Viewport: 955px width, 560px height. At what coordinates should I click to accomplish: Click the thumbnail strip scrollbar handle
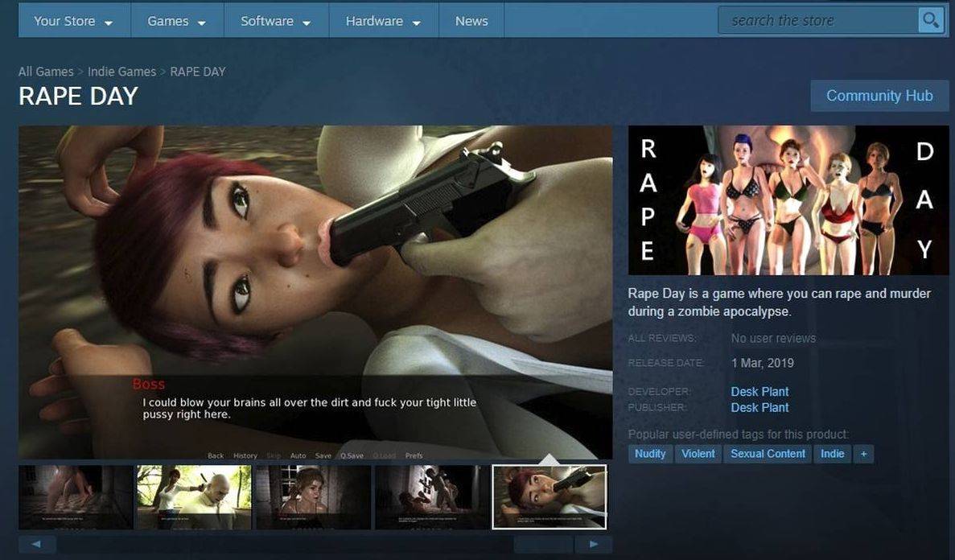point(543,544)
